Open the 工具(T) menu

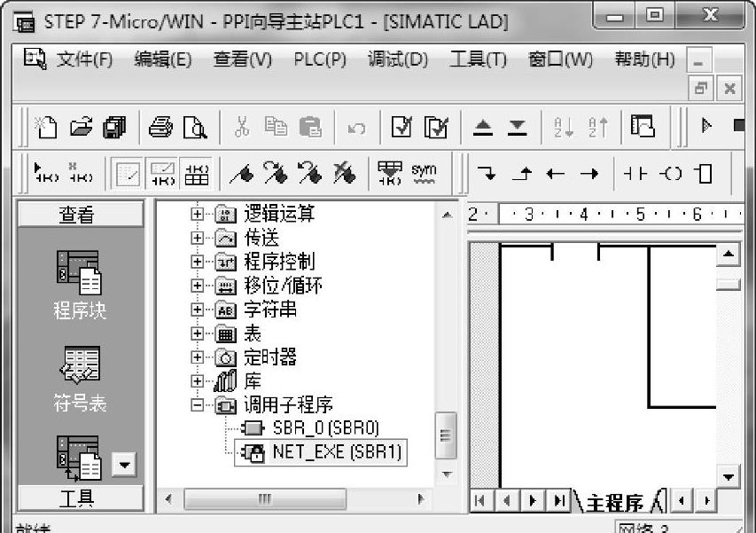tap(478, 59)
